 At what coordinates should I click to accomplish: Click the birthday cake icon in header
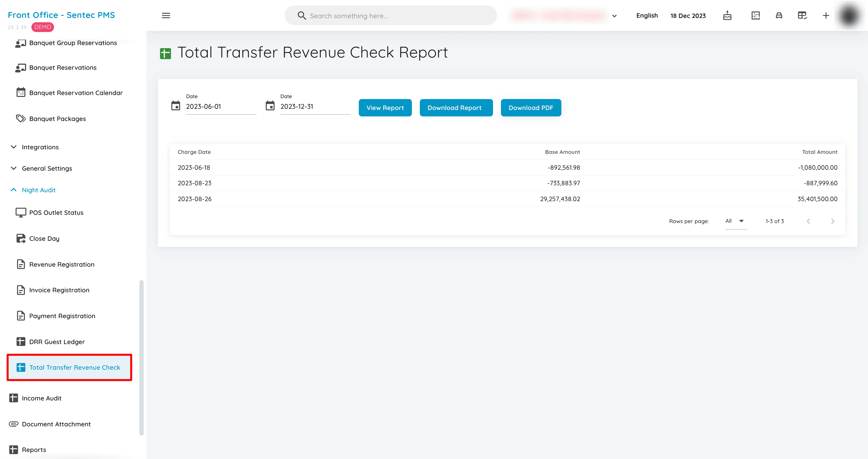pos(727,16)
